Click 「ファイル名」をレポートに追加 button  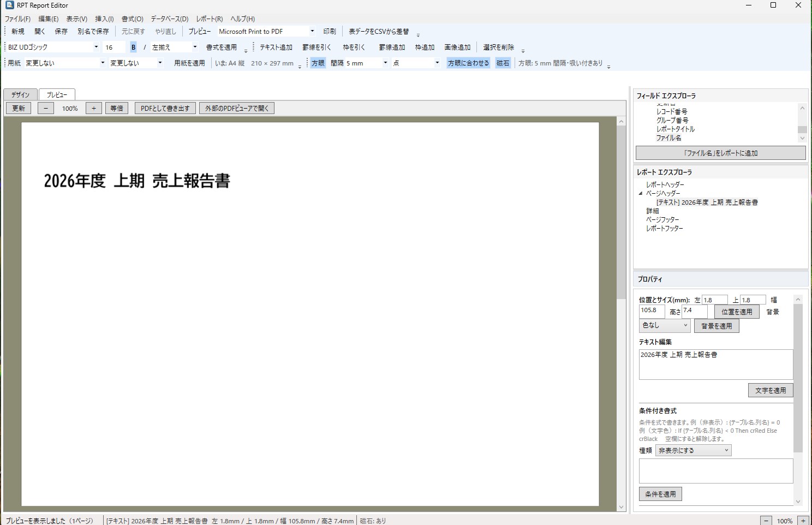tap(720, 153)
